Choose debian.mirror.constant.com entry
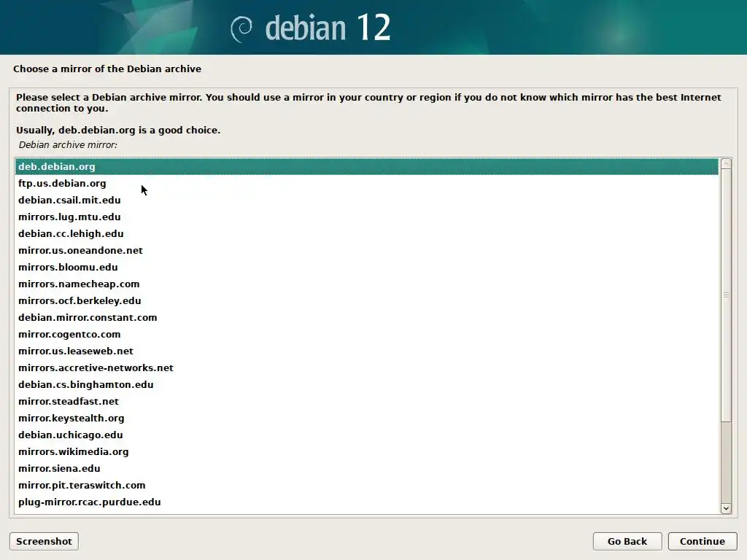Viewport: 747px width, 560px height. [366, 317]
